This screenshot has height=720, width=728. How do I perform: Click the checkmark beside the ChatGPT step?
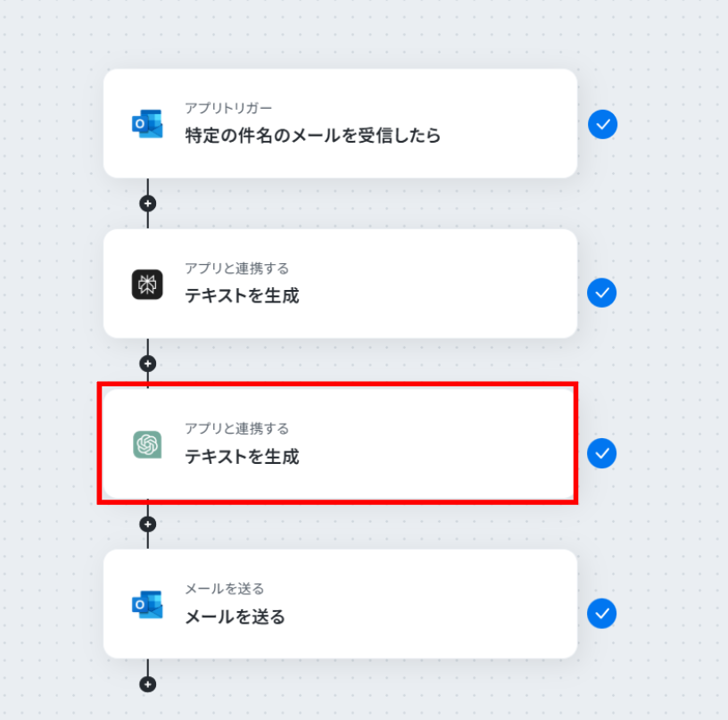(601, 453)
